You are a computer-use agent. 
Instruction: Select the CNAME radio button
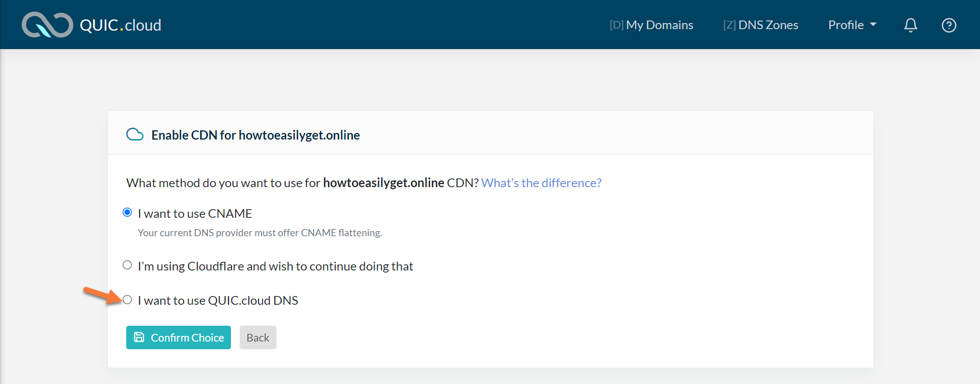click(127, 212)
